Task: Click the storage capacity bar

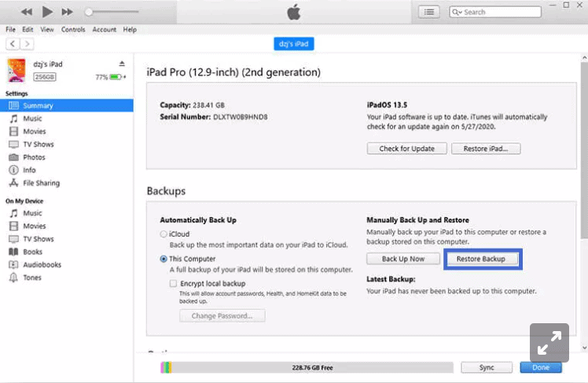Action: pyautogui.click(x=307, y=367)
